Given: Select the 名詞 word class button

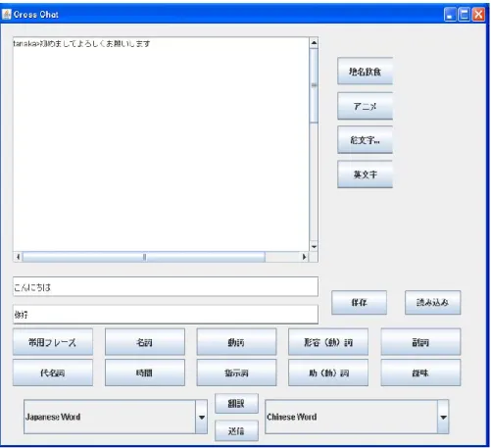Looking at the screenshot, I should (x=145, y=342).
